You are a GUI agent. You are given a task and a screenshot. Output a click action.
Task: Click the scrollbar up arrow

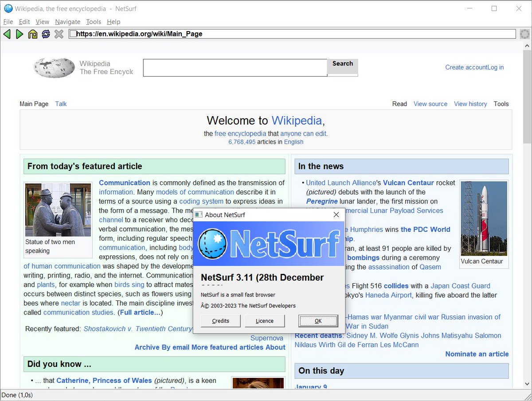point(528,45)
